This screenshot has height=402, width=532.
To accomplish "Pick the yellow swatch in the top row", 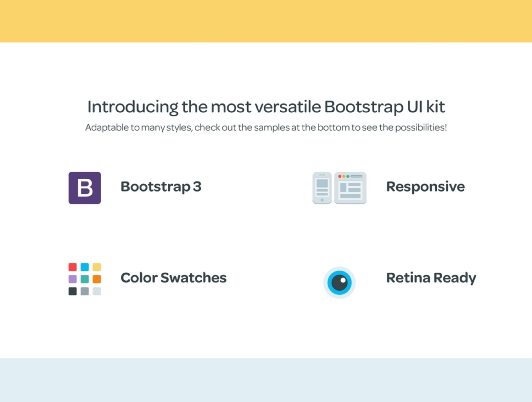I will coord(97,267).
